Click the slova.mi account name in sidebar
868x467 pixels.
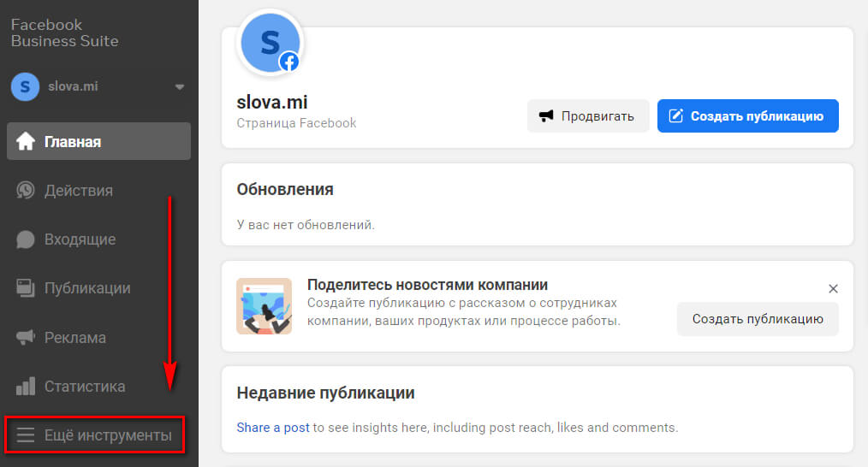point(73,86)
